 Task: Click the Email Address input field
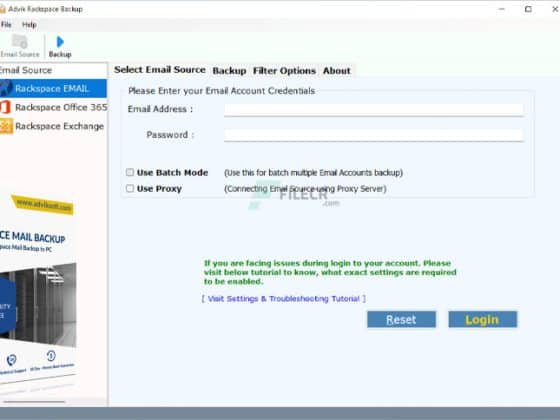374,110
